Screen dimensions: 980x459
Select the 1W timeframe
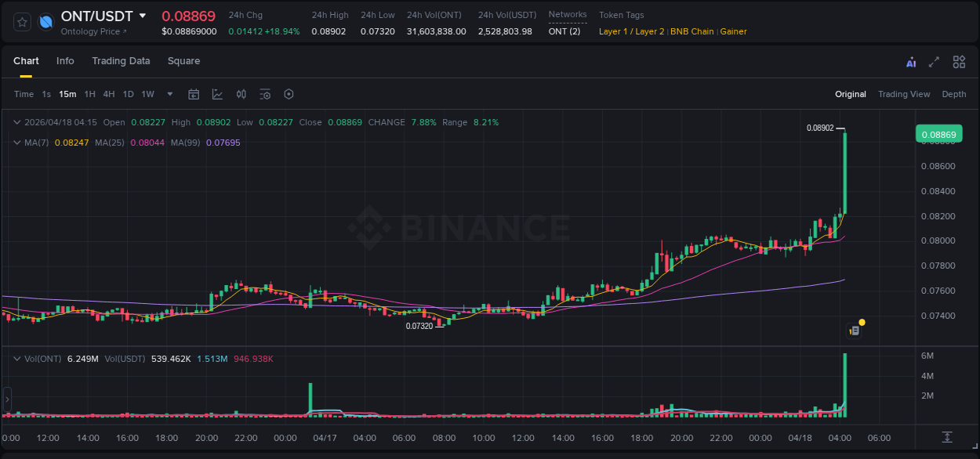[147, 94]
